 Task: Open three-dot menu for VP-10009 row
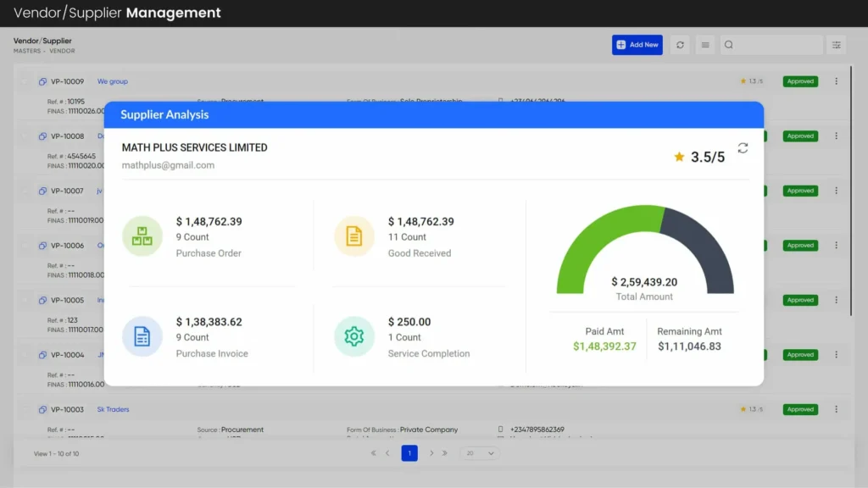point(836,81)
